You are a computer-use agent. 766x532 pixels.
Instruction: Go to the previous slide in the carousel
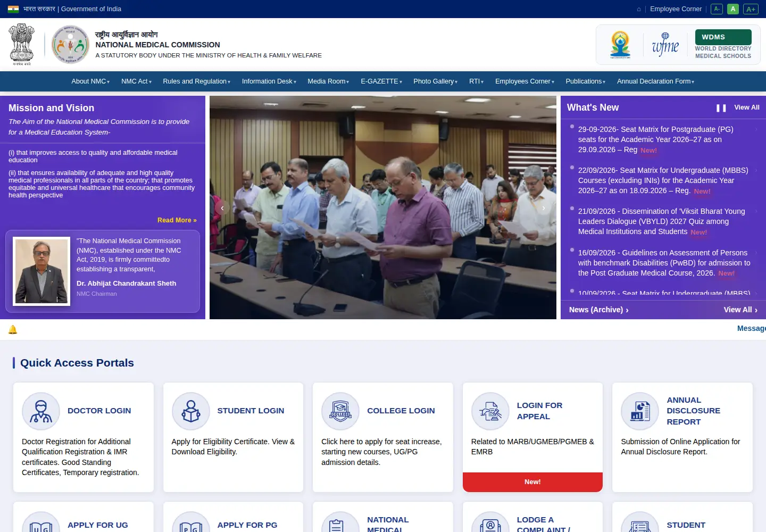[x=222, y=208]
